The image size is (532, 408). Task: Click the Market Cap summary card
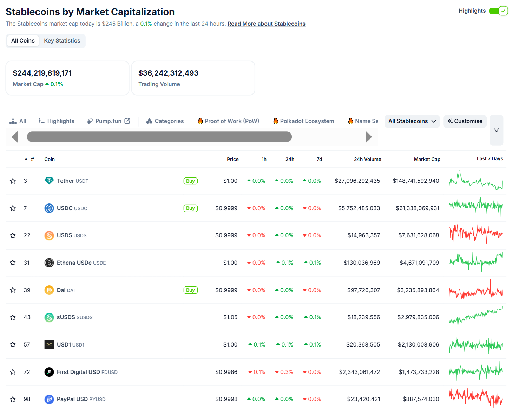tap(67, 78)
